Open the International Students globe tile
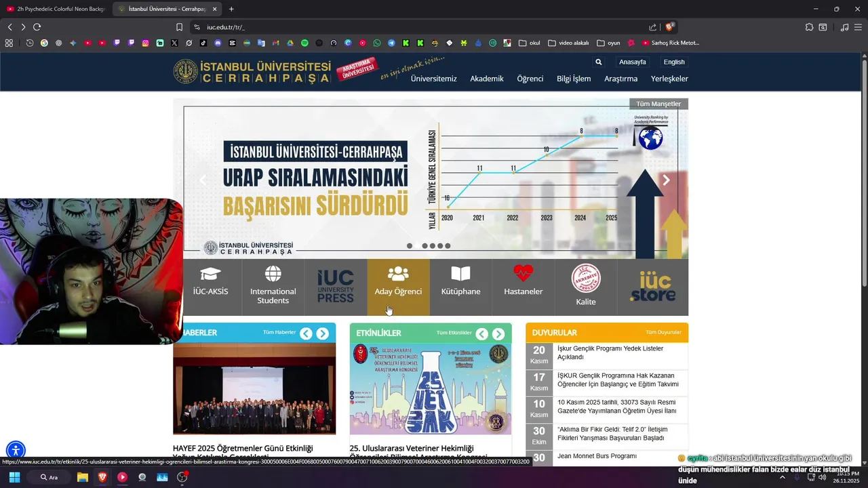The height and width of the screenshot is (488, 868). point(273,287)
